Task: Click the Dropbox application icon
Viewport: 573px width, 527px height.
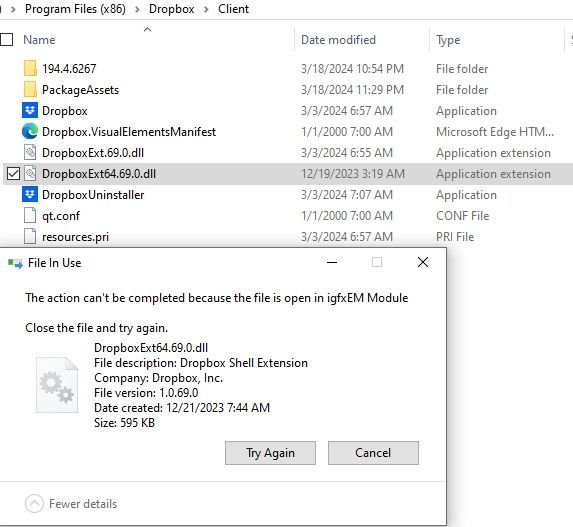Action: click(x=30, y=110)
